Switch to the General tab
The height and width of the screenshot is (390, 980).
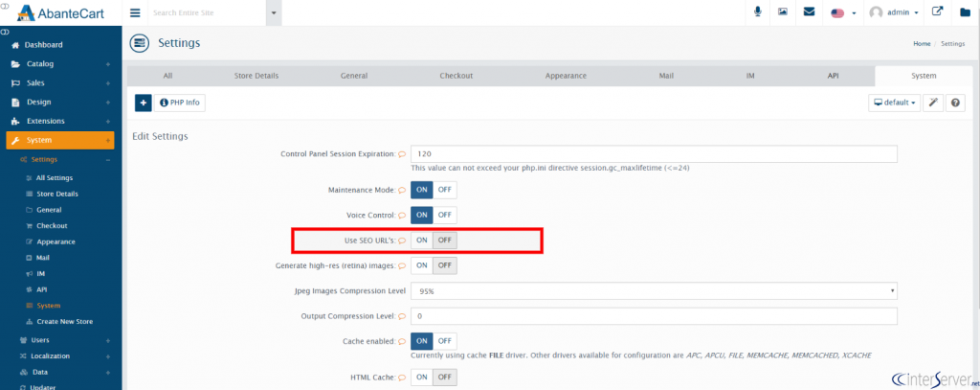coord(354,76)
